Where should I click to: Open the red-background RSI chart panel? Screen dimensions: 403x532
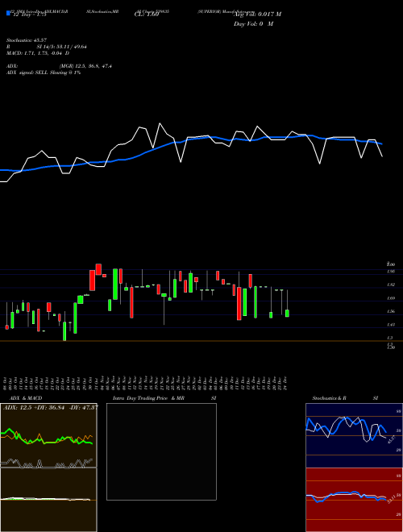(x=353, y=500)
